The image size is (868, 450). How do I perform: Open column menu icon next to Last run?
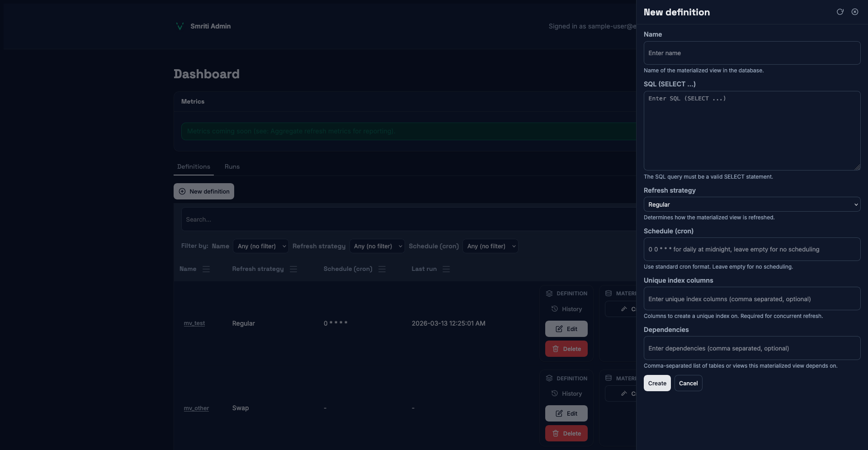pyautogui.click(x=446, y=269)
